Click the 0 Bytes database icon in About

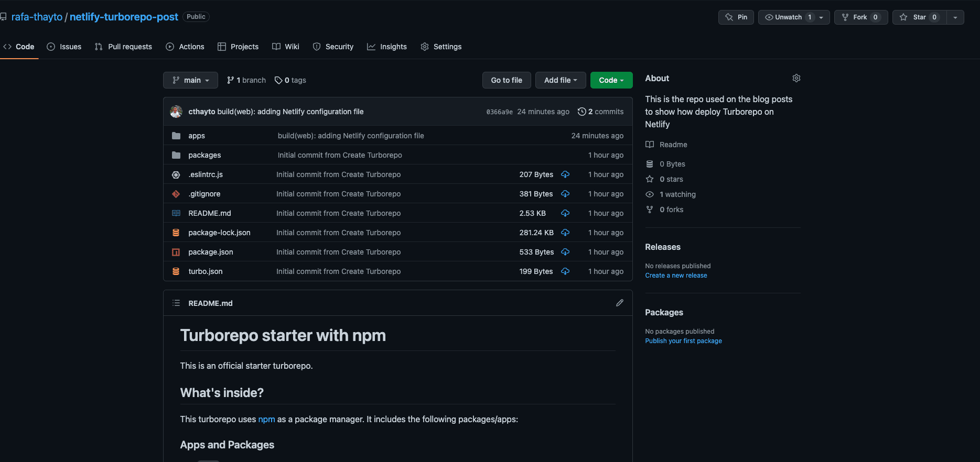pyautogui.click(x=650, y=164)
